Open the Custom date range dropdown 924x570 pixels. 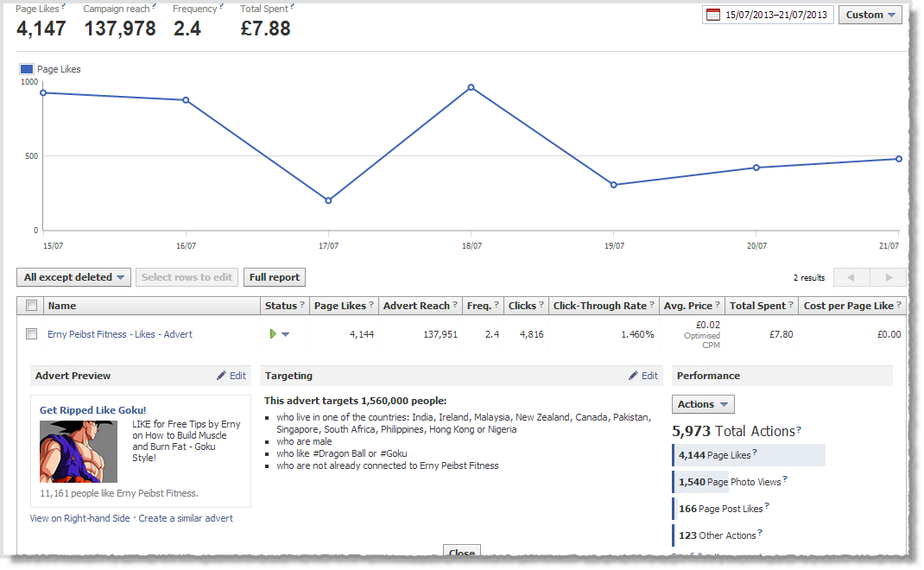pos(870,16)
